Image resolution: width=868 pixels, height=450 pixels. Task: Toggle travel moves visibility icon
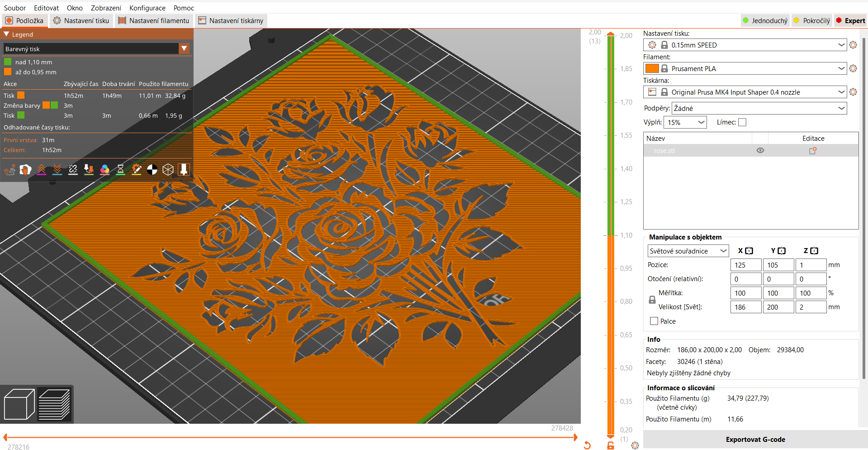pos(9,170)
